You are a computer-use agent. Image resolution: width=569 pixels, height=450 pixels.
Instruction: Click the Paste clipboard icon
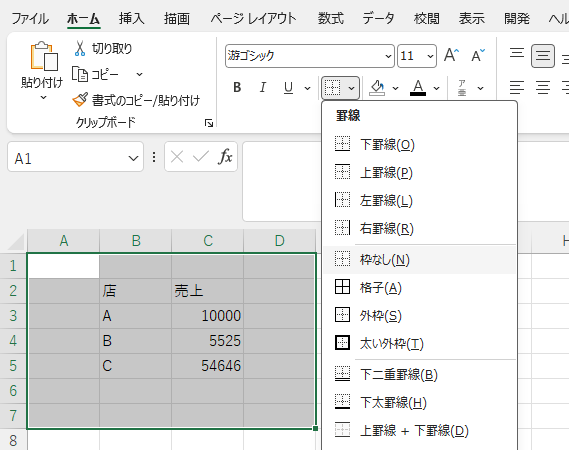click(x=44, y=56)
